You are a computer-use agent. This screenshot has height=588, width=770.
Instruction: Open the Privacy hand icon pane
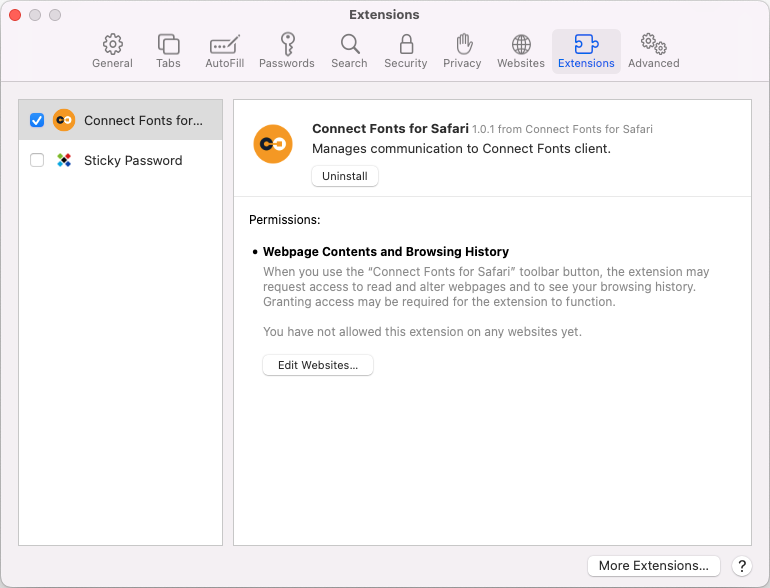click(462, 51)
